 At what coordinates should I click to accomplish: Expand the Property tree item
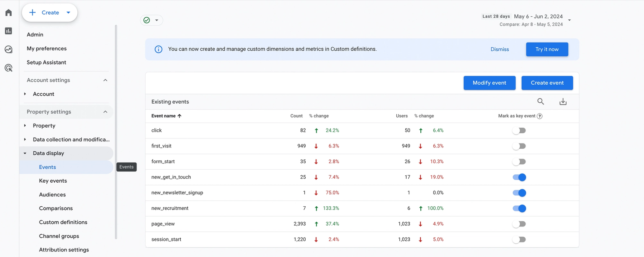point(25,126)
